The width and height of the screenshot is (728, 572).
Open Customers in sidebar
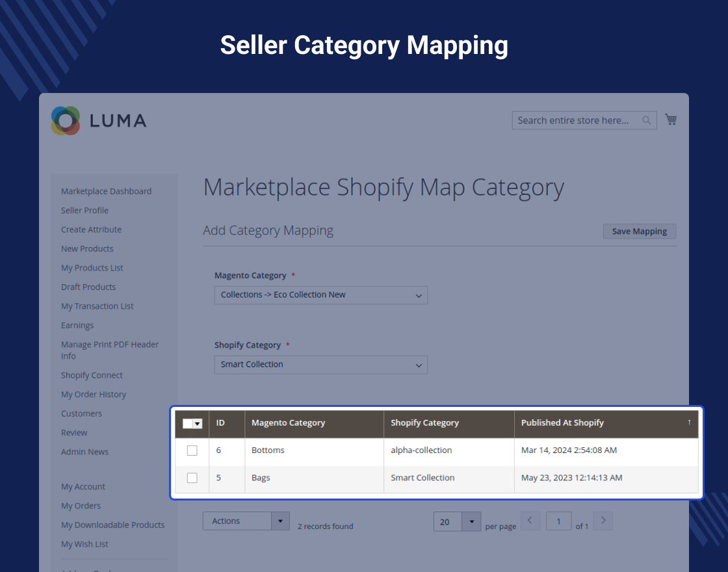81,413
